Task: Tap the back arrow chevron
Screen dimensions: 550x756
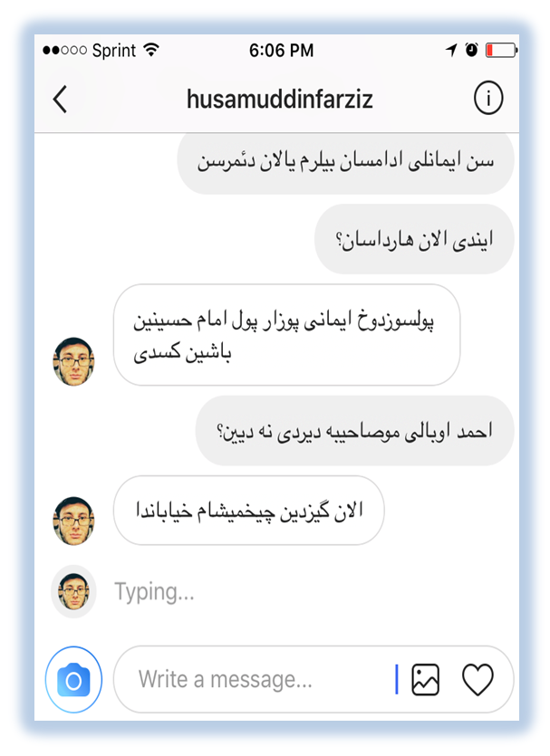Action: pos(60,99)
